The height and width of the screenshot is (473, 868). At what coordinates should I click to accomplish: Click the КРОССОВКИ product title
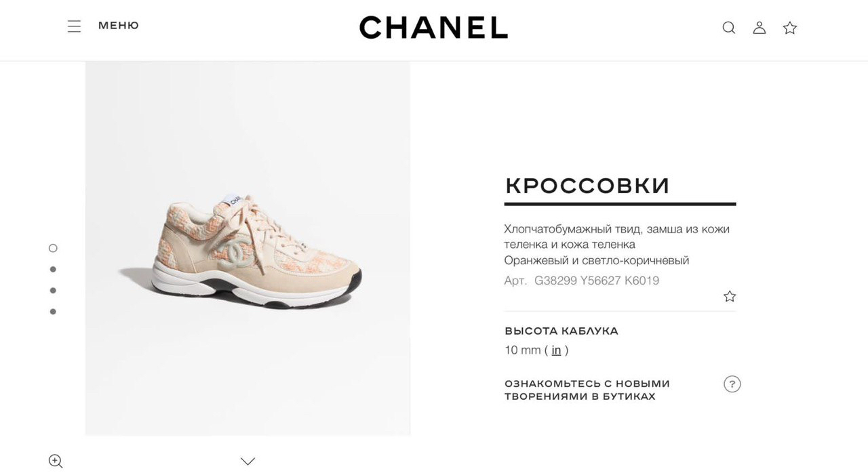(x=587, y=186)
